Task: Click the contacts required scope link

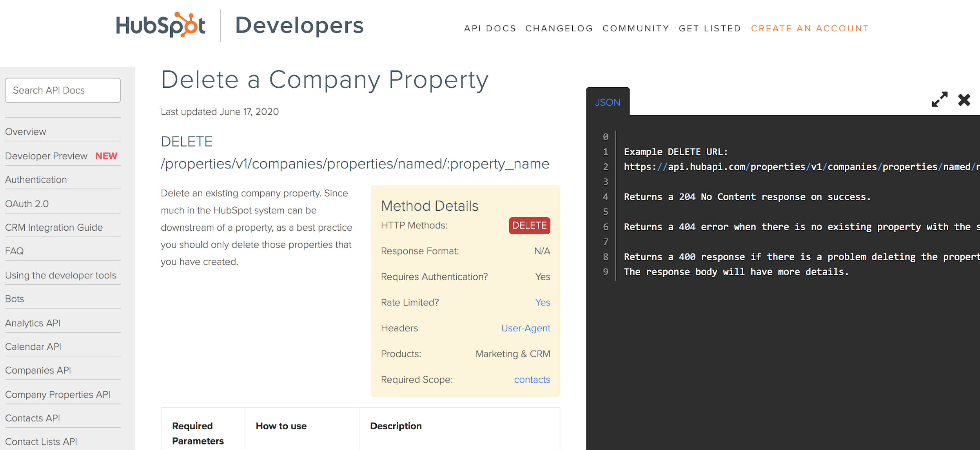Action: [531, 380]
